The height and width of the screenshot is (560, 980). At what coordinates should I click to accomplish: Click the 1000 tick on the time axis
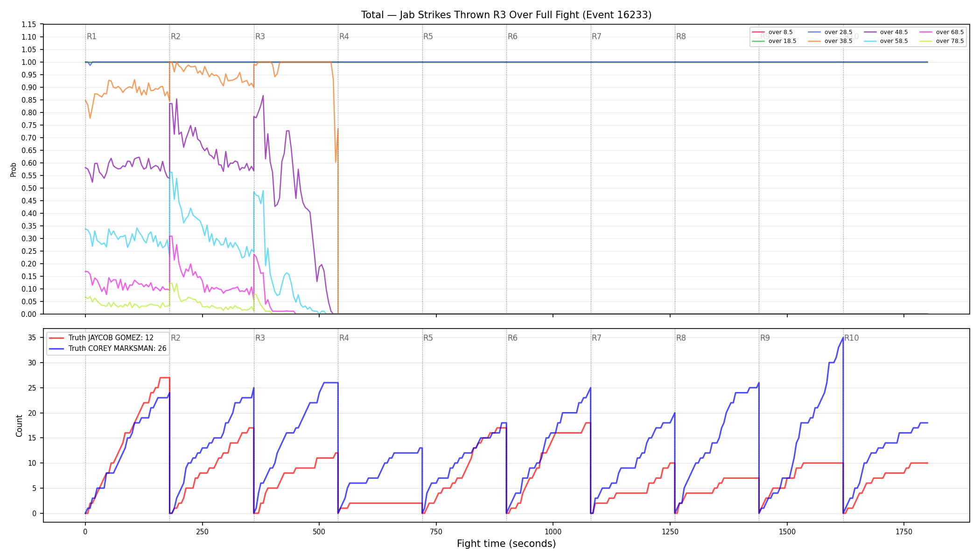click(553, 532)
